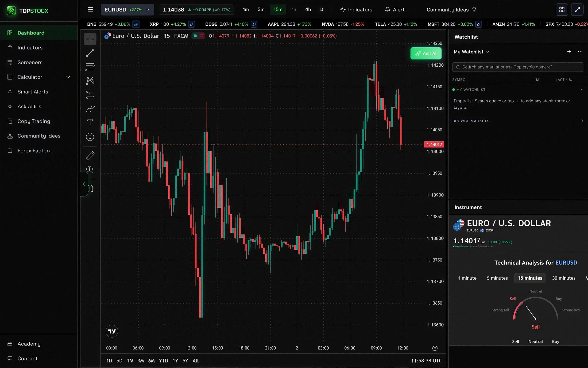Open the hamburger menu
Image resolution: width=588 pixels, height=368 pixels.
pos(90,10)
